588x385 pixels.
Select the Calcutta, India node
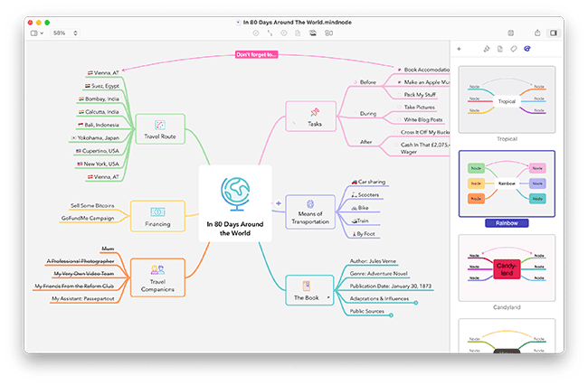tap(99, 112)
